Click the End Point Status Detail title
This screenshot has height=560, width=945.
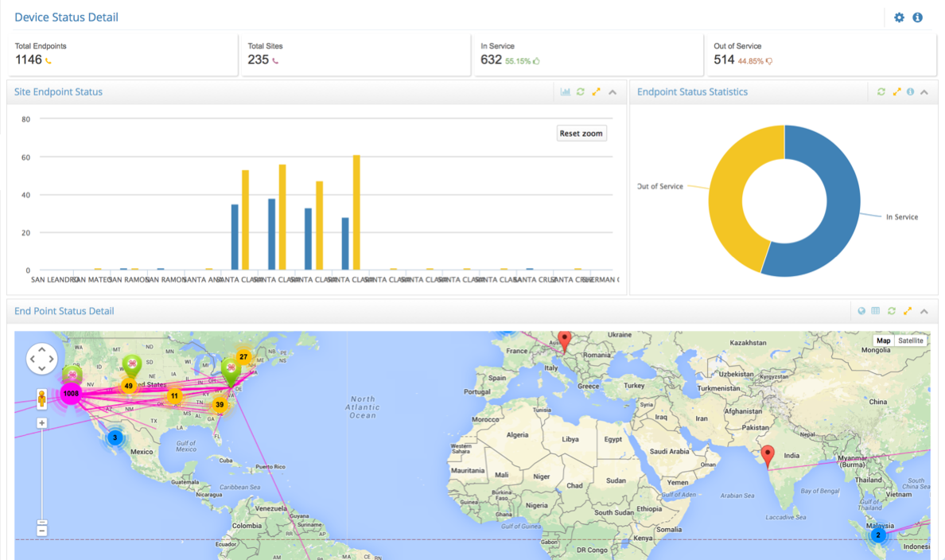[64, 311]
